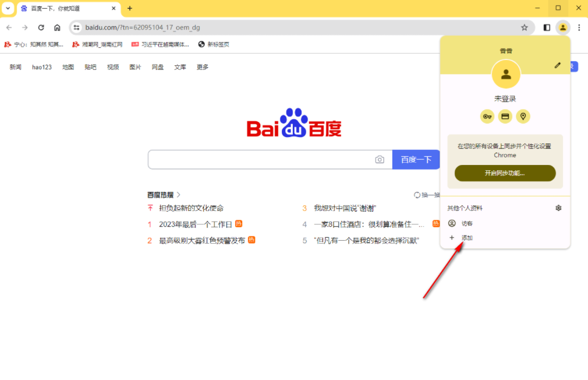Click 添加 to add a profile

505,238
